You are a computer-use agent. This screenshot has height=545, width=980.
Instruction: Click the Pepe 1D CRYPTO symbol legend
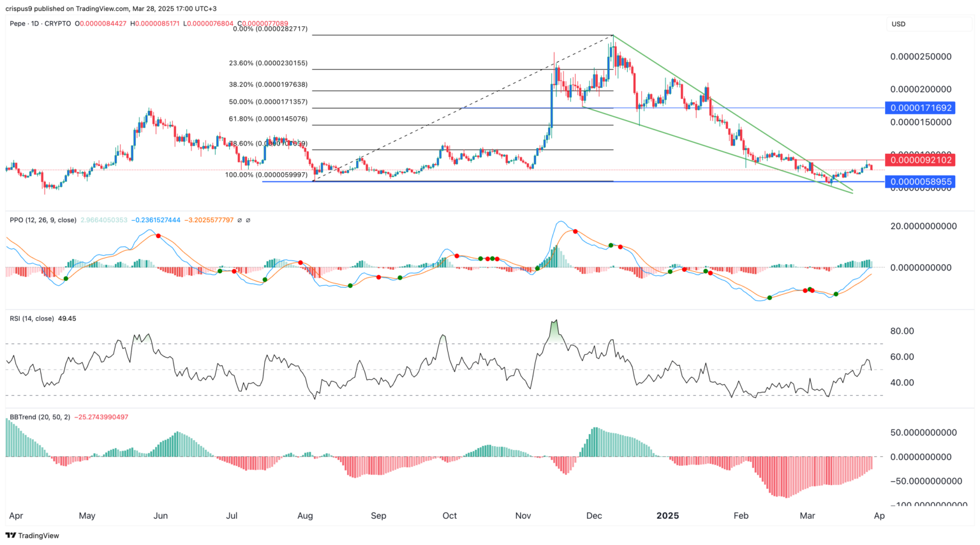click(x=40, y=24)
